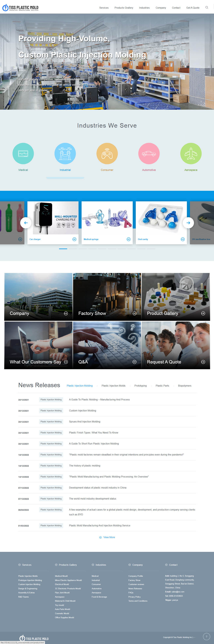Click the Tiss Plastic Mold header logo
Image resolution: width=214 pixels, height=644 pixels.
20,8
